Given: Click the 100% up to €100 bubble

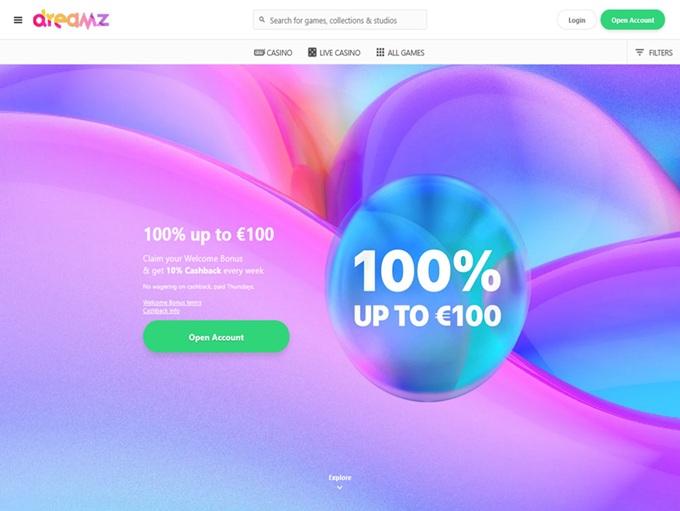Looking at the screenshot, I should [427, 287].
